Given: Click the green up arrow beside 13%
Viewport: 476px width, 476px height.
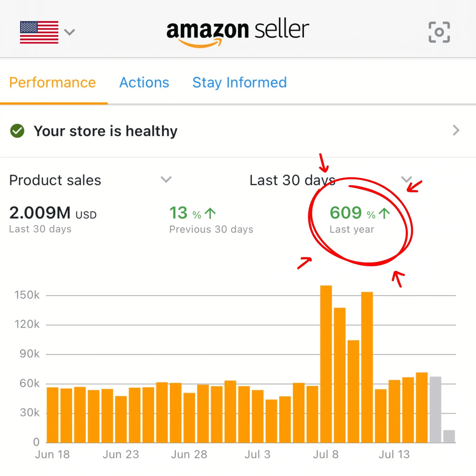Looking at the screenshot, I should pyautogui.click(x=210, y=213).
